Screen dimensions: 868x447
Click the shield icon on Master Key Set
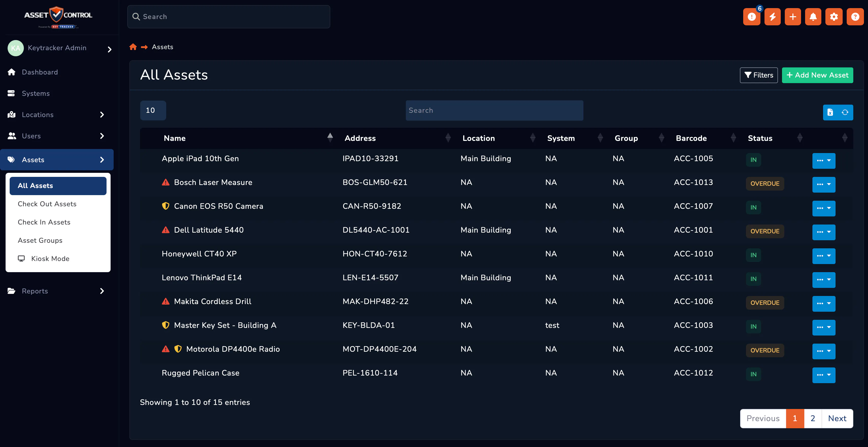[x=165, y=325]
